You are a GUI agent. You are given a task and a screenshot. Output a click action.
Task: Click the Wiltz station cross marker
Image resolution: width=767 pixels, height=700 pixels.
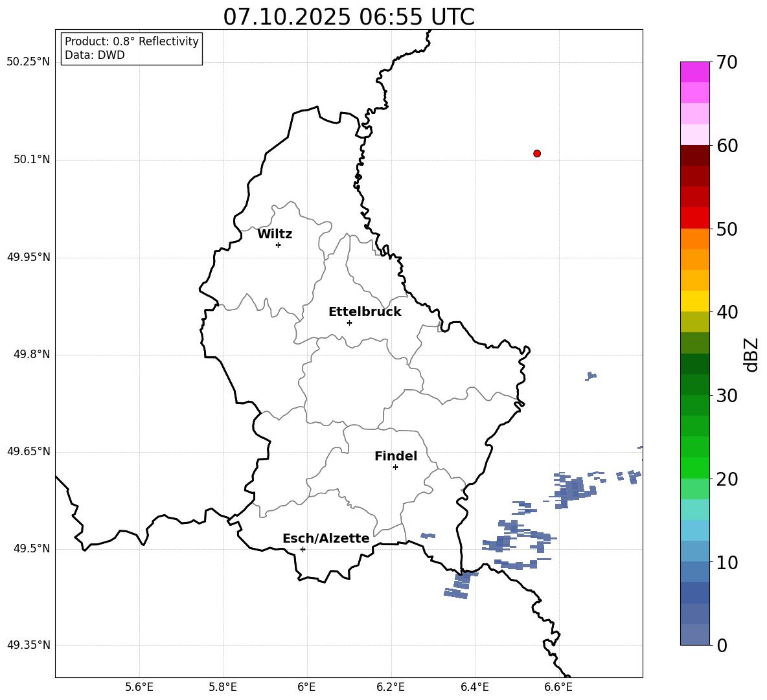click(279, 245)
